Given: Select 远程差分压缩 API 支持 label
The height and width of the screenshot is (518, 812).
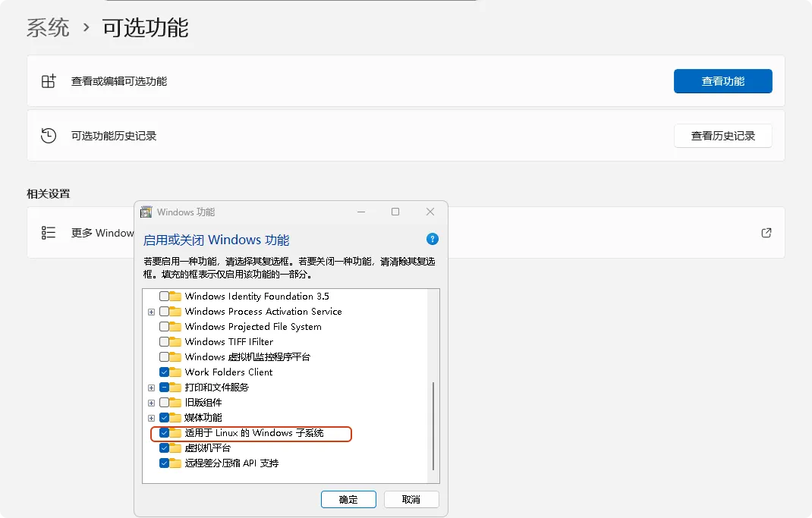Looking at the screenshot, I should pos(231,463).
